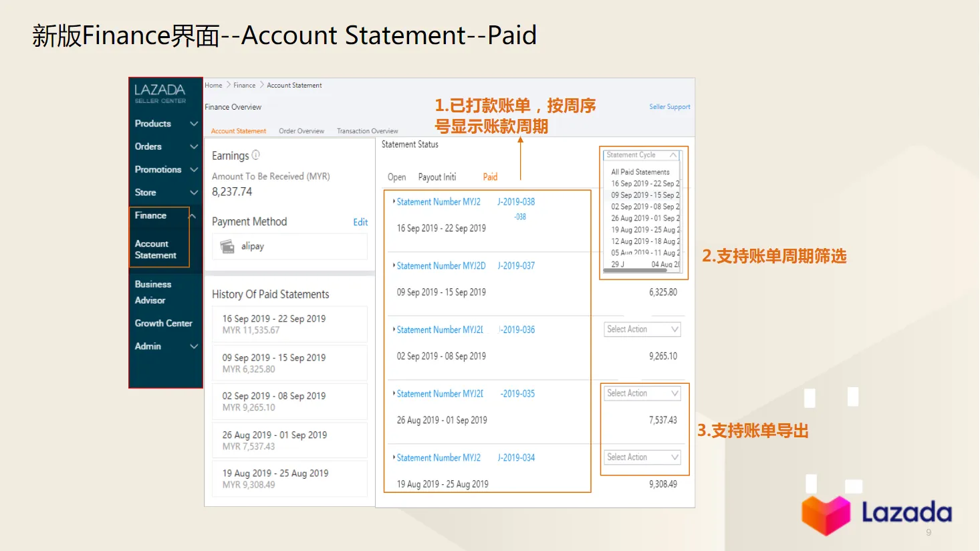Select the Payout Initi status tab
Image resolution: width=980 pixels, height=551 pixels.
(x=437, y=177)
